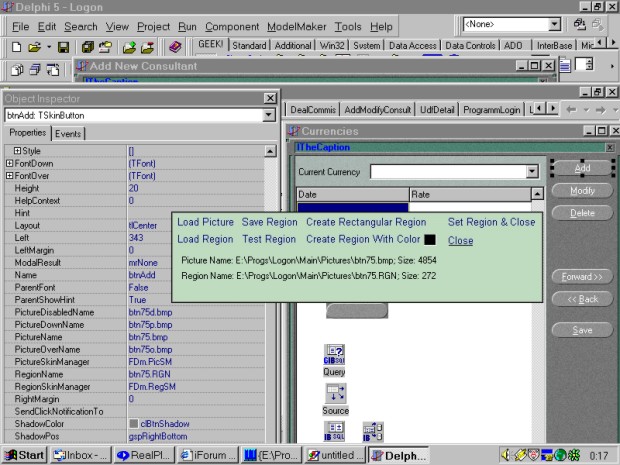Click the volume speaker tray icon

(x=506, y=455)
